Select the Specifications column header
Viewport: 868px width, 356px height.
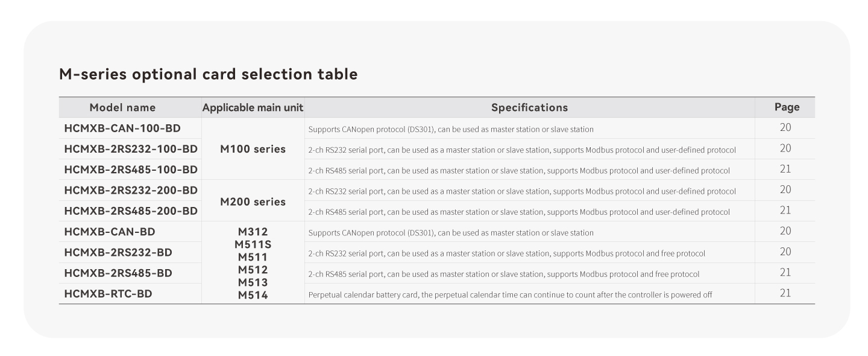pyautogui.click(x=529, y=107)
